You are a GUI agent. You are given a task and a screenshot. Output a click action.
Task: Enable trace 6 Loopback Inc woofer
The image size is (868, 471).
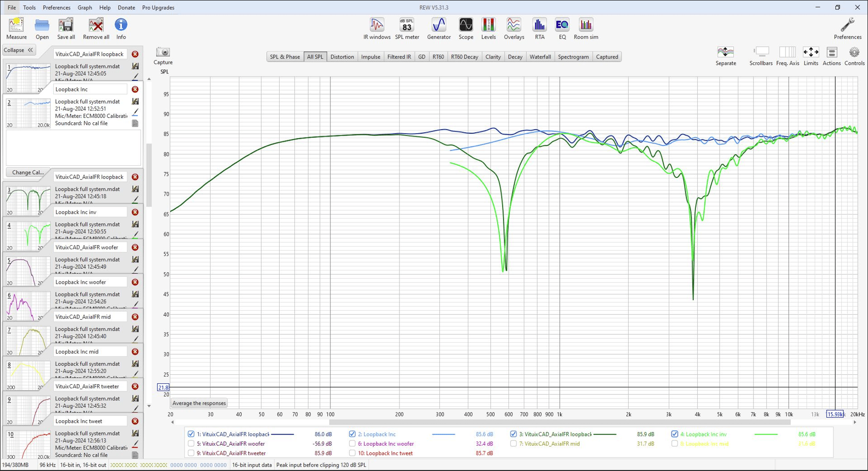click(x=352, y=443)
